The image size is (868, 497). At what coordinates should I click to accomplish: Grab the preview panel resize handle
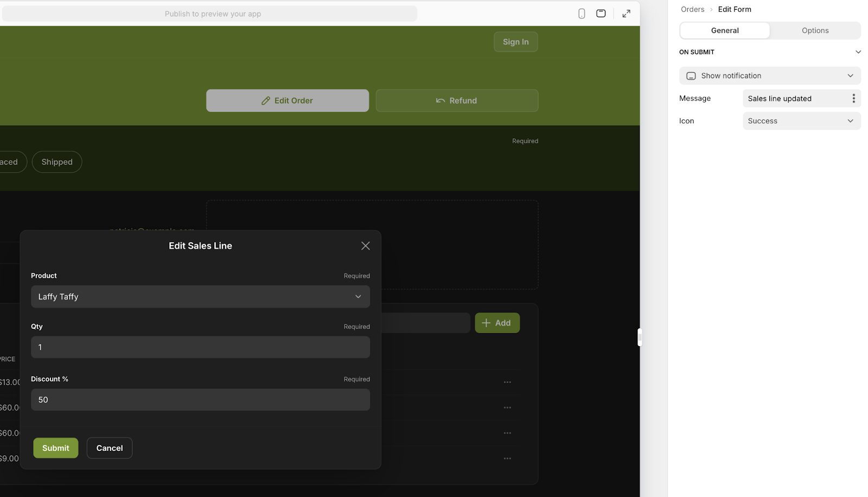click(640, 337)
